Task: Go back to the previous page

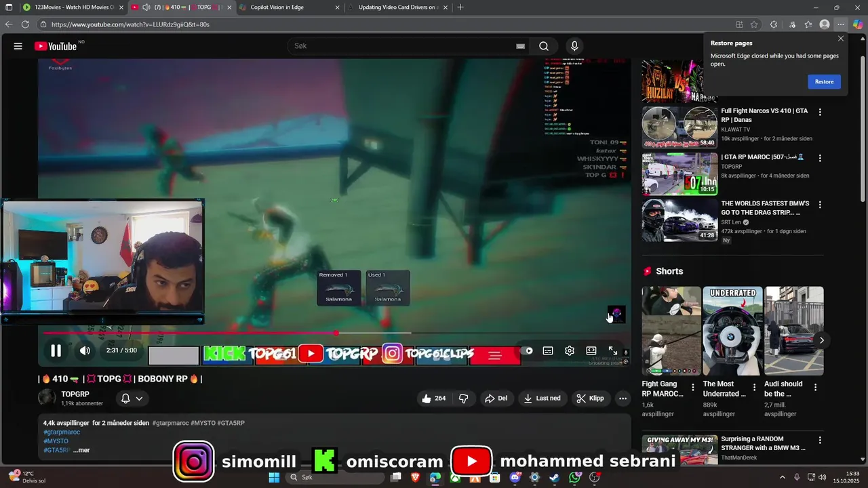Action: point(9,24)
